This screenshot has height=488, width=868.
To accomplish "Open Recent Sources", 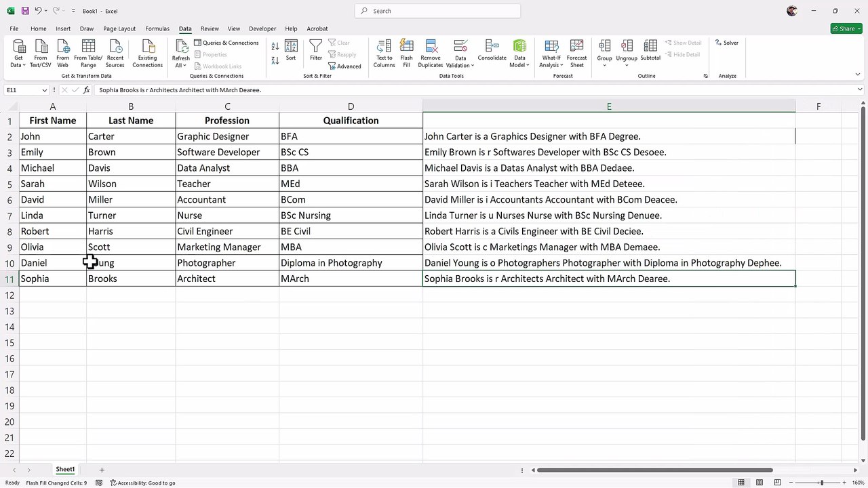I will coord(115,54).
